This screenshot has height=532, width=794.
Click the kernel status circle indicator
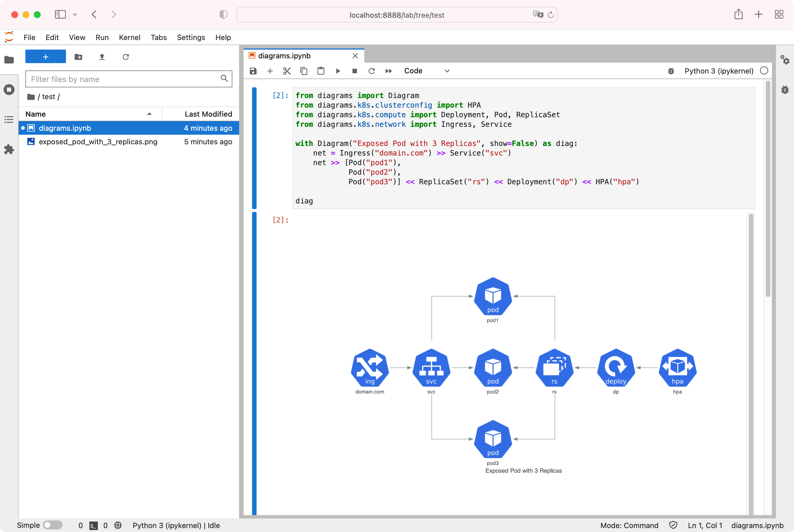tap(764, 70)
